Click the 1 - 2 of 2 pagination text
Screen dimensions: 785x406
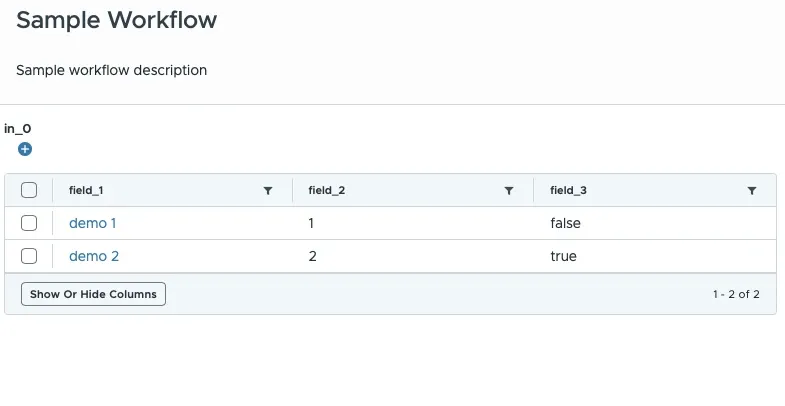tap(736, 294)
